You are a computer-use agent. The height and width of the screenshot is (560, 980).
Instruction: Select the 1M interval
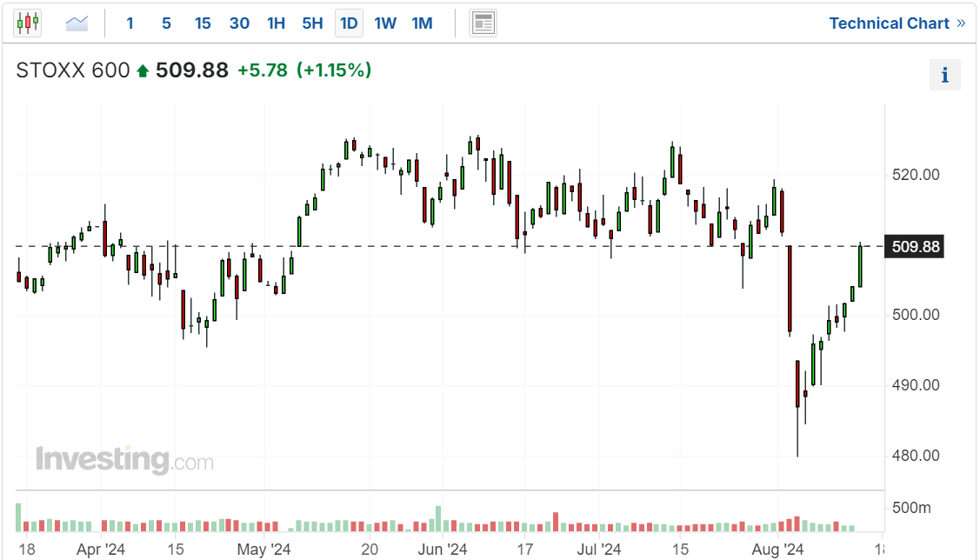click(422, 23)
